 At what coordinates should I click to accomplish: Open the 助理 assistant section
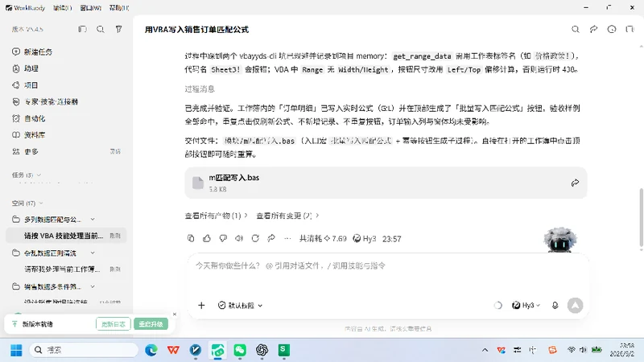pyautogui.click(x=26, y=68)
